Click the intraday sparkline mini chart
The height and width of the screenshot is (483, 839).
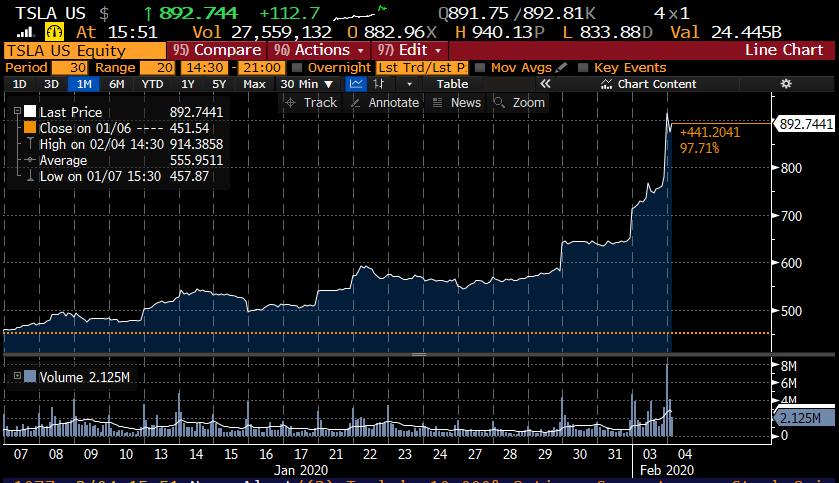point(360,13)
